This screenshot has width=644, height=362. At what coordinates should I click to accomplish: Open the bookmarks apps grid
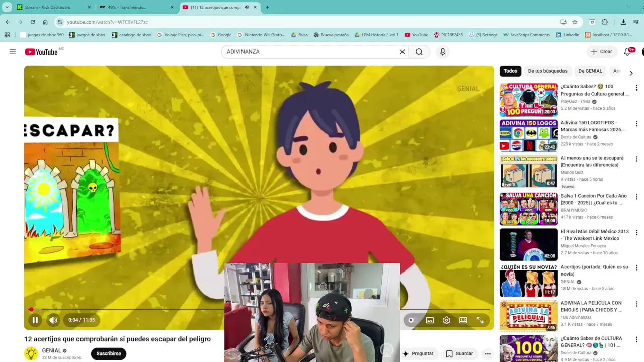click(x=7, y=35)
